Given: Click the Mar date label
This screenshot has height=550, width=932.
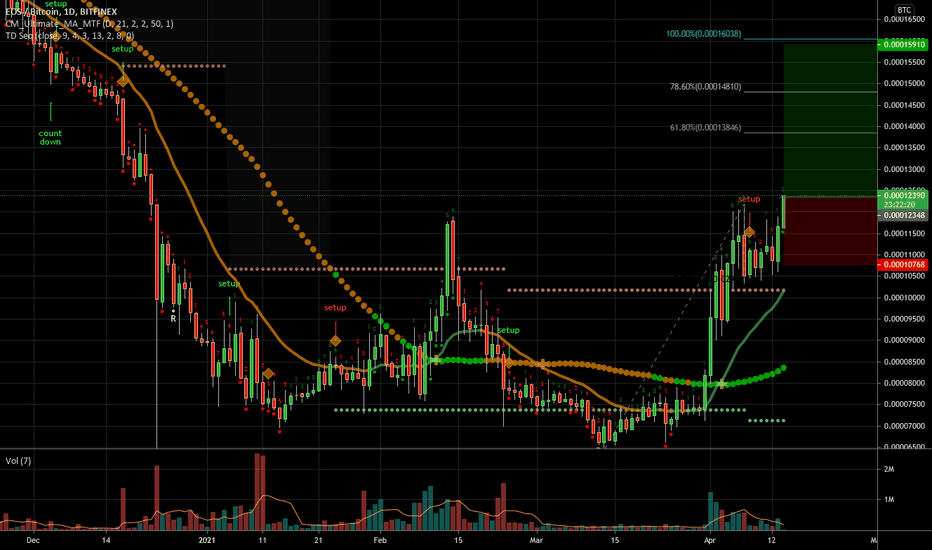Looking at the screenshot, I should [x=536, y=540].
